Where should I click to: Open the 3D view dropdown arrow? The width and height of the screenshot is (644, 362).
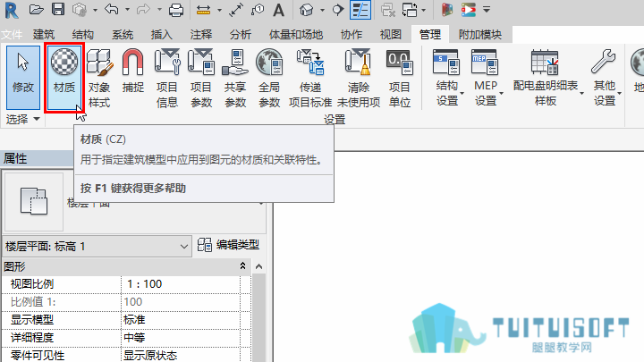tap(322, 10)
